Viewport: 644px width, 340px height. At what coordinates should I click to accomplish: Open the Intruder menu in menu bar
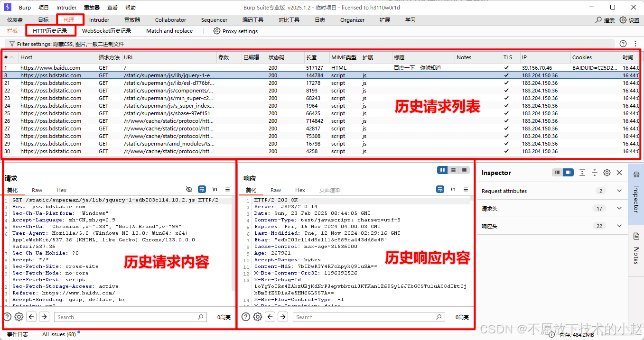[66, 8]
